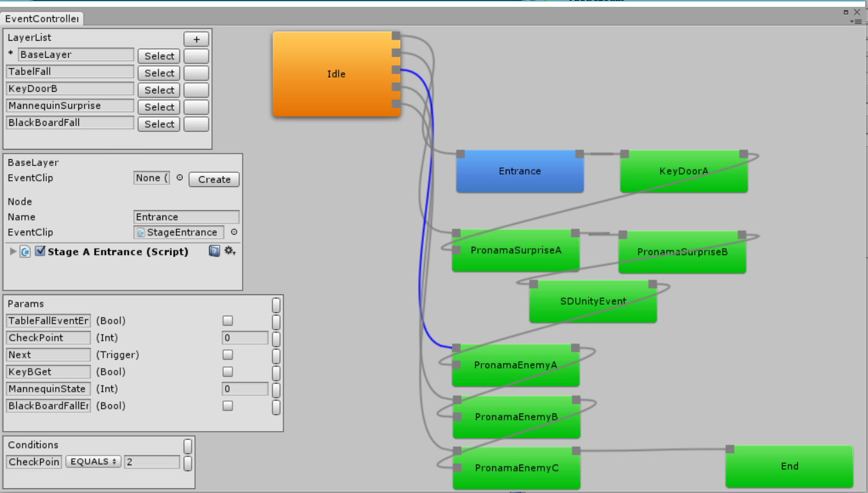Viewport: 868px width, 493px height.
Task: Toggle the Next Trigger parameter checkbox
Action: (228, 354)
